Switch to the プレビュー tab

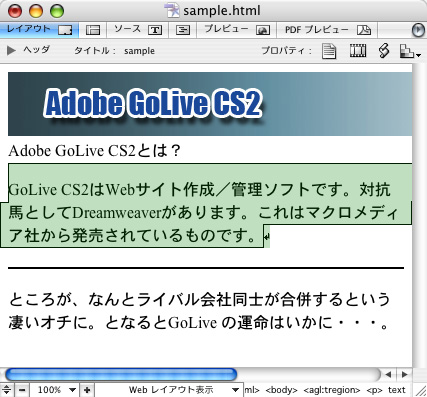[x=237, y=30]
